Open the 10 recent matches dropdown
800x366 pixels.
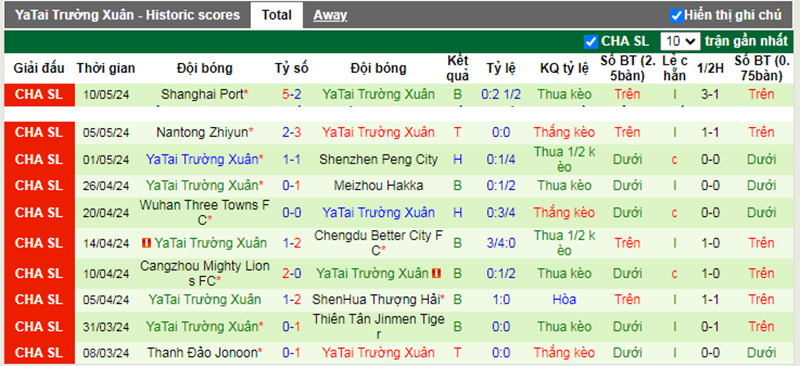tap(680, 41)
